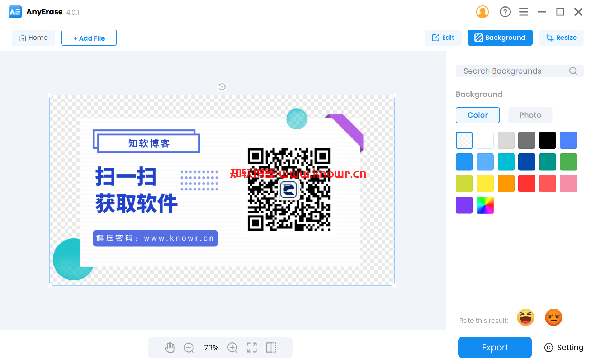The image size is (596, 364).
Task: Rate result with angry red emoji
Action: (x=554, y=317)
